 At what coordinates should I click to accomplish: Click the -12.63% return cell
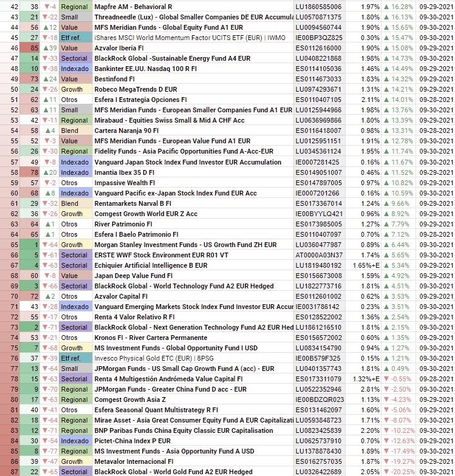tap(399, 441)
